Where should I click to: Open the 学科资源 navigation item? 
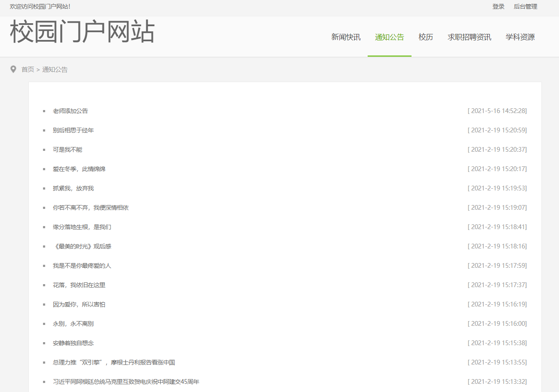pyautogui.click(x=520, y=37)
